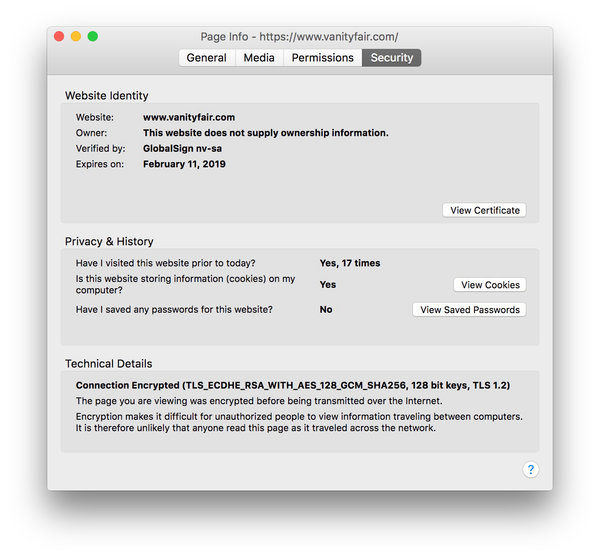
Task: Click View Saved Passwords button
Action: [470, 310]
